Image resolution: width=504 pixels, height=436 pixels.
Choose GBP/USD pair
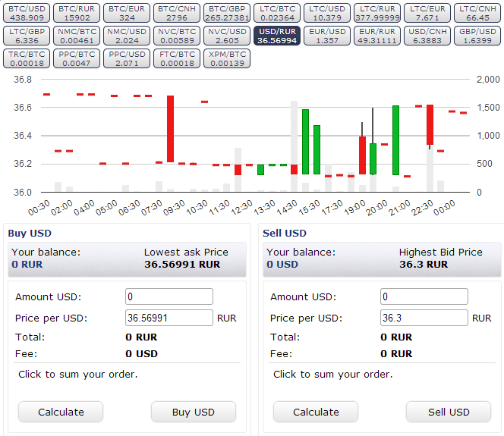pos(477,36)
